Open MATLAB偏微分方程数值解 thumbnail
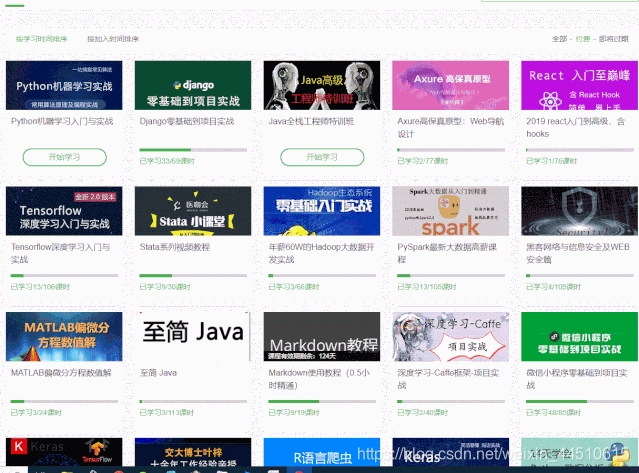 tap(64, 337)
